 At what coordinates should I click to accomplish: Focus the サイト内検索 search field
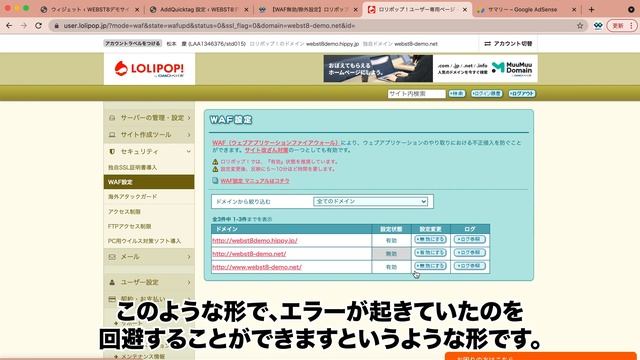pos(416,93)
